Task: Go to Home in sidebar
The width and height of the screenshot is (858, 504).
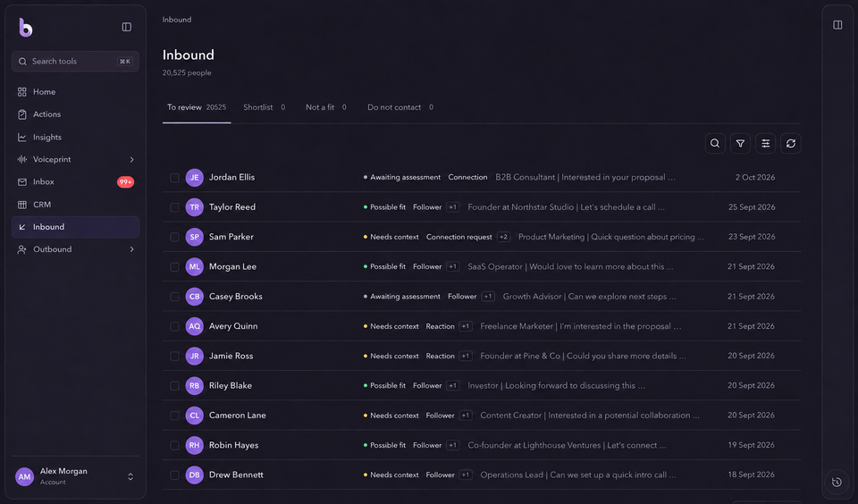Action: [x=75, y=92]
